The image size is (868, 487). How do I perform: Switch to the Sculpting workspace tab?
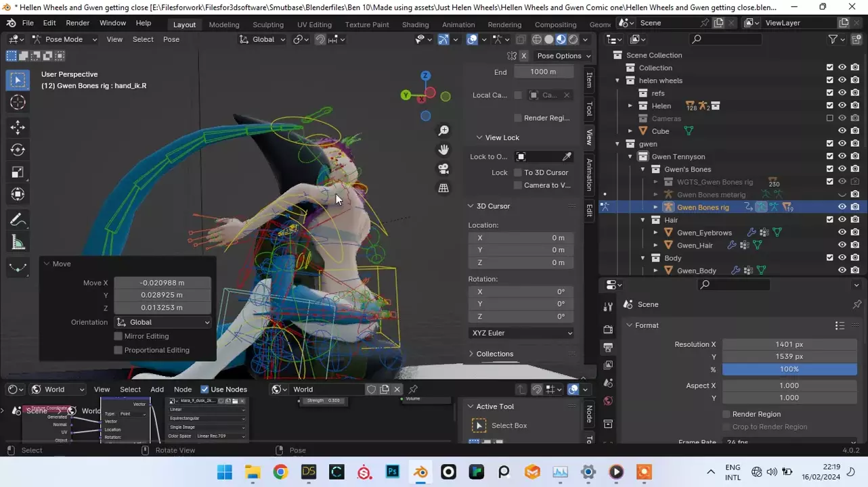pyautogui.click(x=268, y=24)
